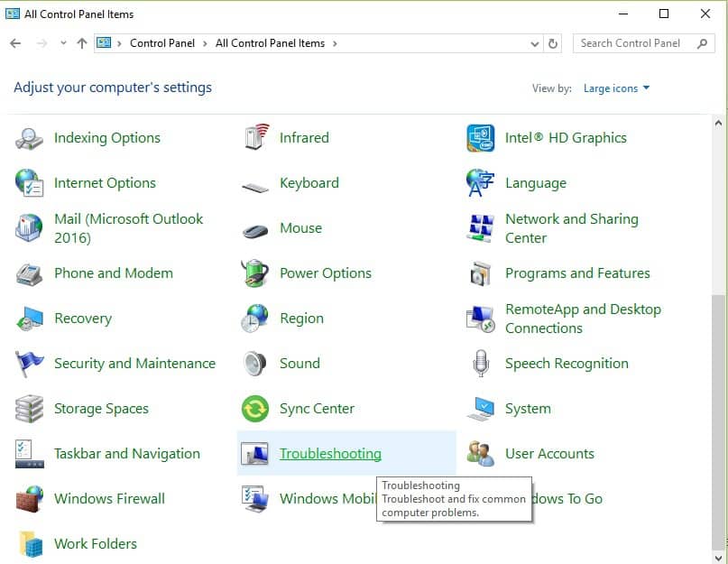Open the Programs and Features link
728x564 pixels.
tap(577, 273)
